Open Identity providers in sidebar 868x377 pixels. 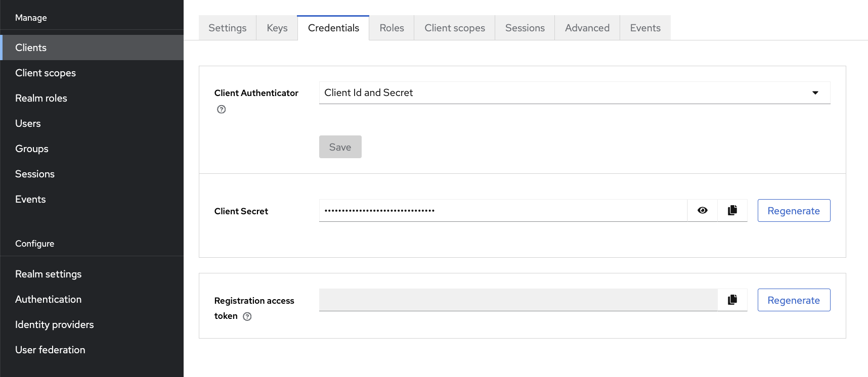[x=92, y=324]
